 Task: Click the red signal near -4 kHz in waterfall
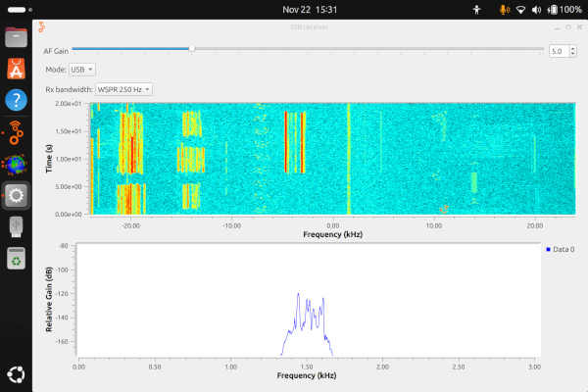(x=286, y=142)
